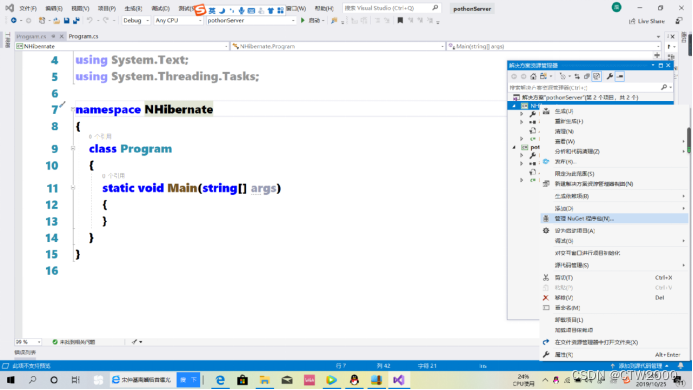
Task: Click the Sogou microphone voice input icon
Action: [241, 10]
